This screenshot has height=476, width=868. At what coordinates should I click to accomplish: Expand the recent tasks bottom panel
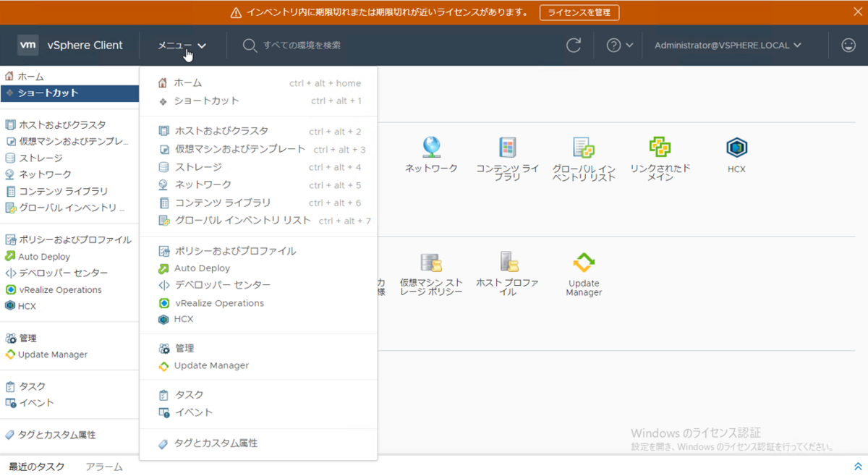pyautogui.click(x=858, y=467)
